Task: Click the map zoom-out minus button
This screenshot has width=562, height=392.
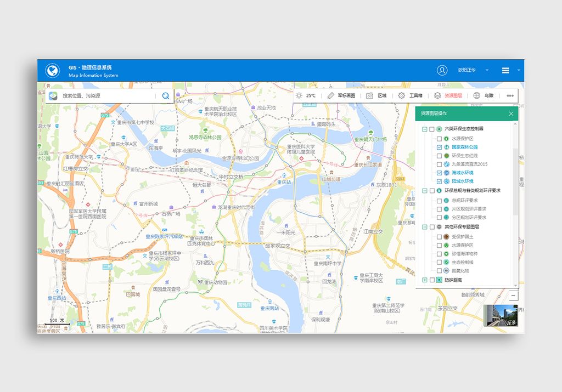Action: pyautogui.click(x=513, y=296)
